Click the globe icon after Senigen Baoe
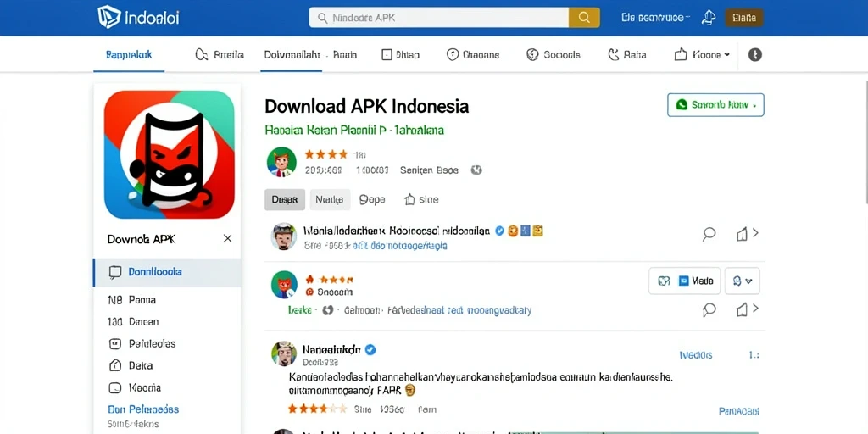The width and height of the screenshot is (868, 434). point(476,170)
